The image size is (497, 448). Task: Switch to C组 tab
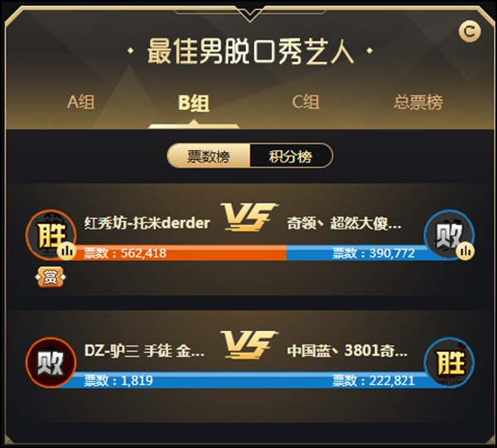(306, 102)
